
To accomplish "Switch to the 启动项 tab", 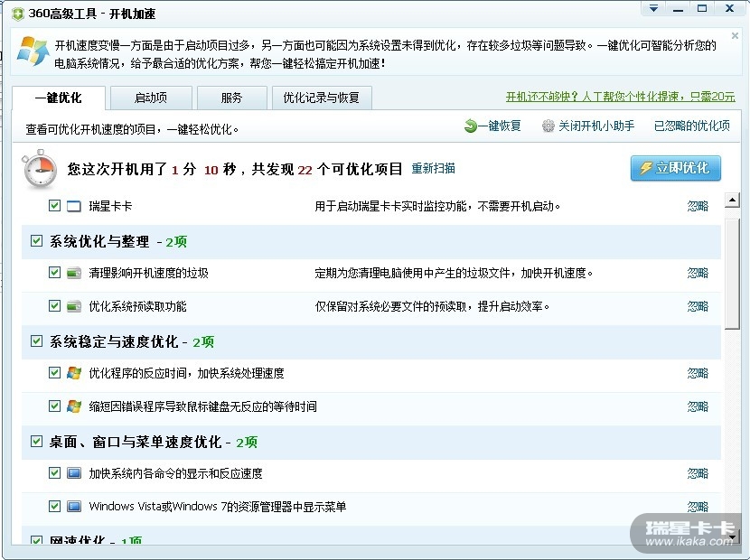I will [x=151, y=98].
